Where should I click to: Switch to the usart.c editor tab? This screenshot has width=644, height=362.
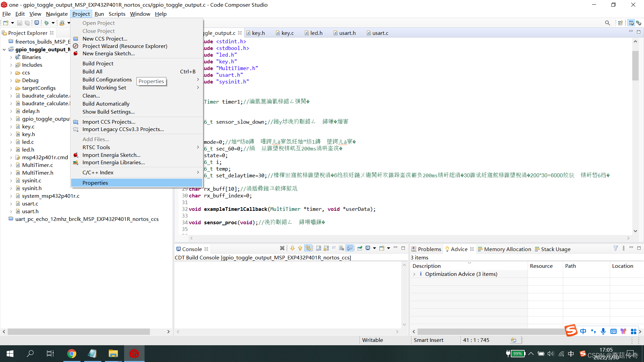click(x=380, y=33)
